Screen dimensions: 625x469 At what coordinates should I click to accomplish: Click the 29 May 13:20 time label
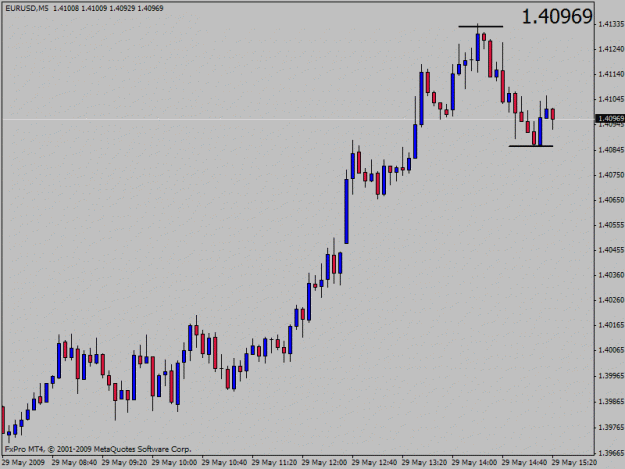point(424,463)
